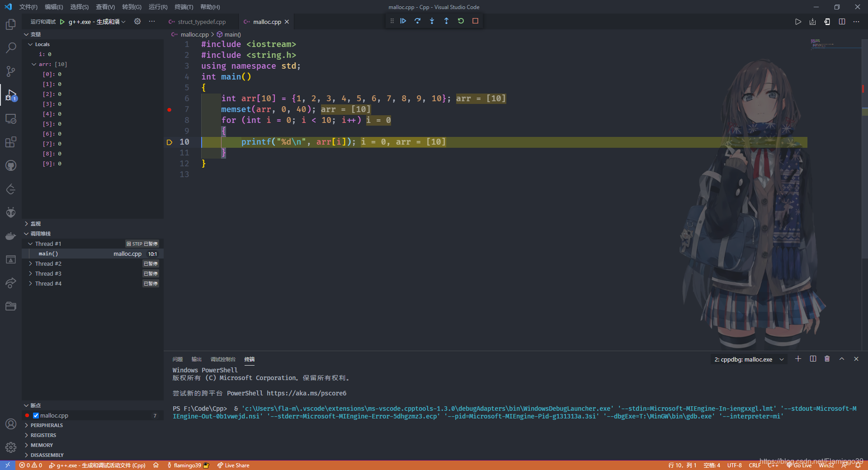The width and height of the screenshot is (868, 470).
Task: Click the main() breadcrumb item
Action: [229, 34]
